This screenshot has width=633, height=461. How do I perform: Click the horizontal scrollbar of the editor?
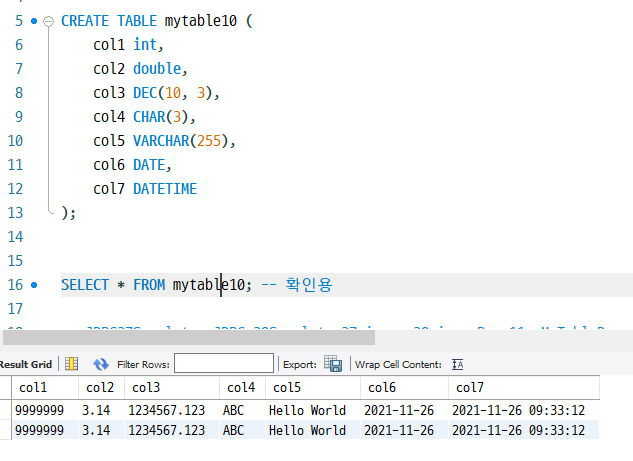click(x=189, y=337)
